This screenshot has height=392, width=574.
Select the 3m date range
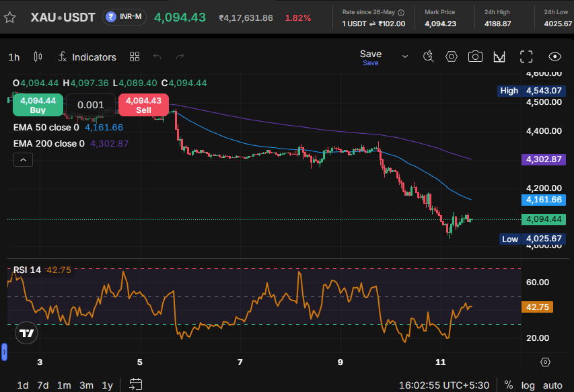tap(86, 385)
